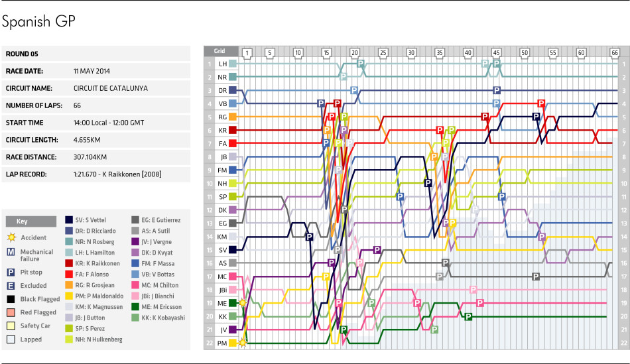Select the Red Flagged square in the Key
The width and height of the screenshot is (630, 364).
pyautogui.click(x=11, y=313)
